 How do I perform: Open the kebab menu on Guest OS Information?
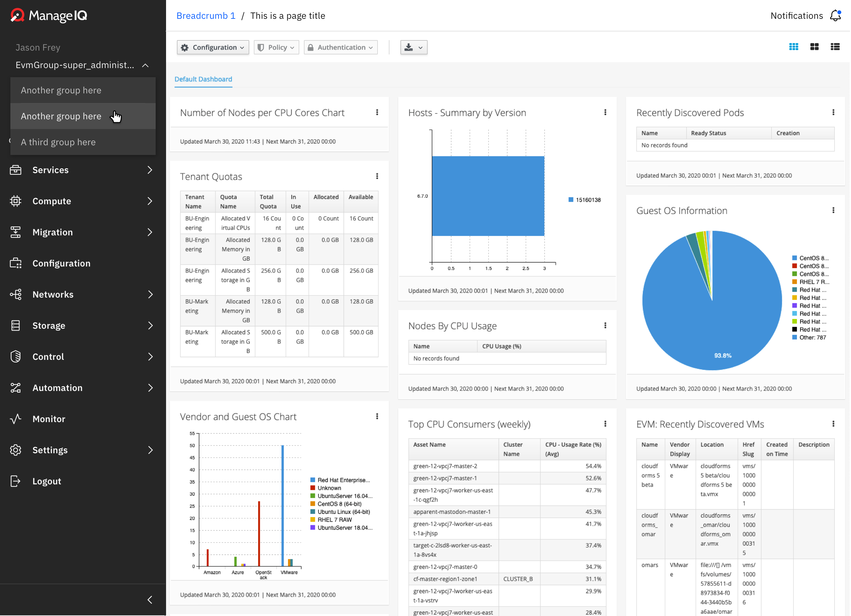tap(834, 210)
